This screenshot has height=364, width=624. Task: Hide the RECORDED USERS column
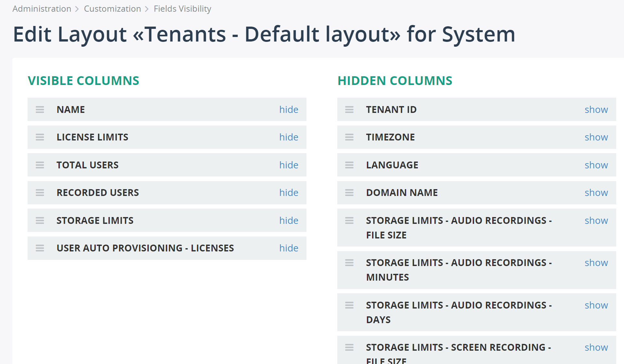[289, 193]
